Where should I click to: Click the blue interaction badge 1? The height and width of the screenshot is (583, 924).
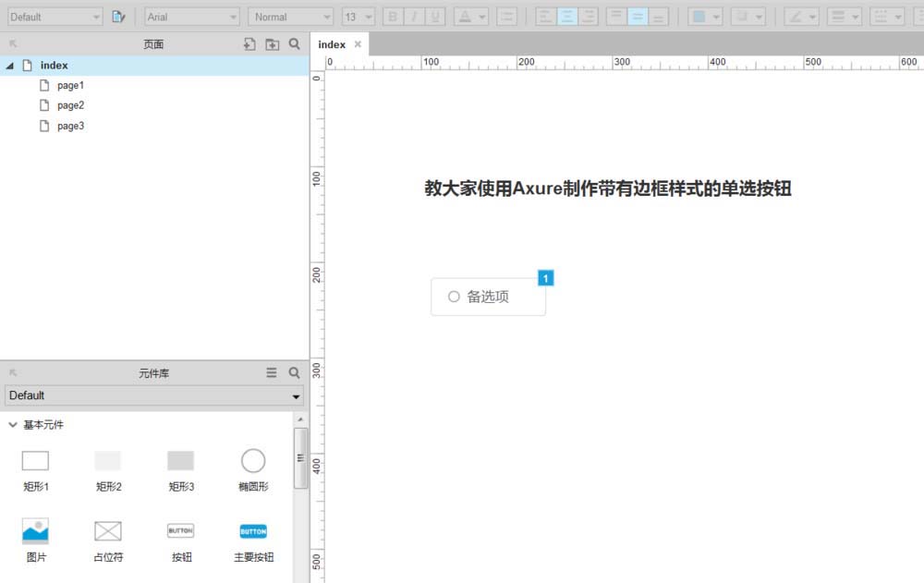pyautogui.click(x=546, y=278)
